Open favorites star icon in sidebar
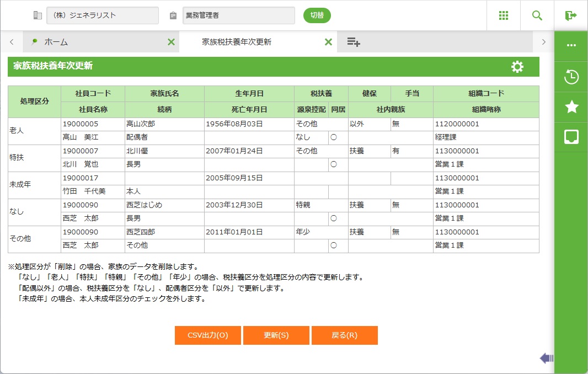This screenshot has width=588, height=374. coord(571,107)
